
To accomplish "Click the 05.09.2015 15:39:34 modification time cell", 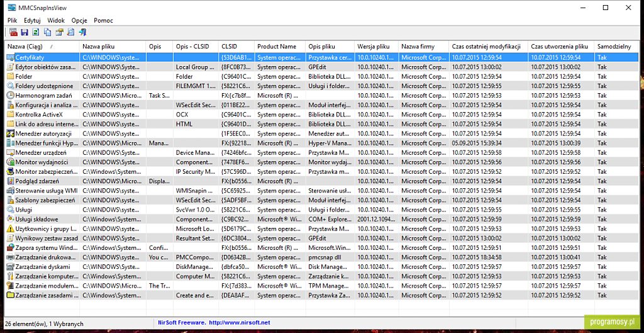I will (488, 143).
